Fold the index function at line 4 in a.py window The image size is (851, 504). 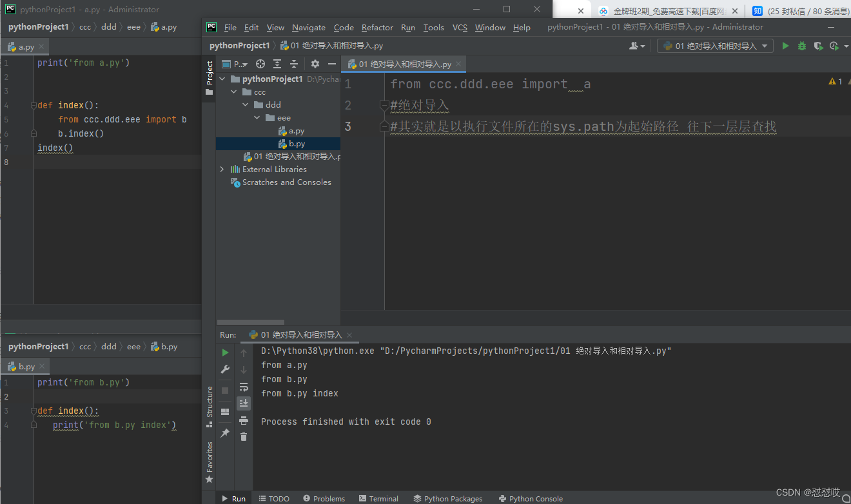34,106
